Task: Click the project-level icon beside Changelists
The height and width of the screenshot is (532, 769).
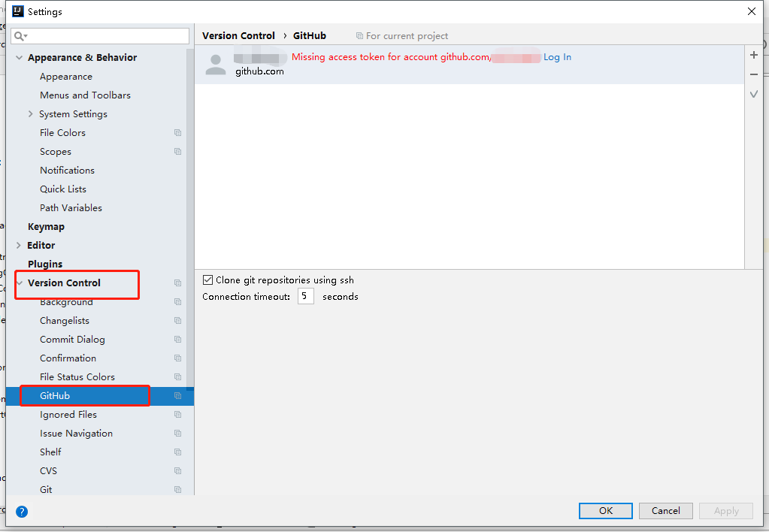Action: [177, 321]
